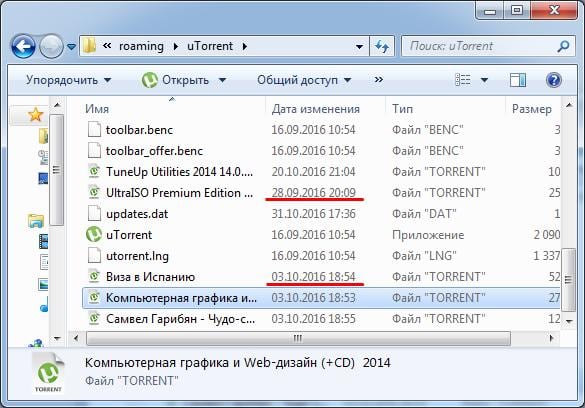The height and width of the screenshot is (408, 585).
Task: Click the TORRENT thumbnail in details pane
Action: pyautogui.click(x=48, y=373)
